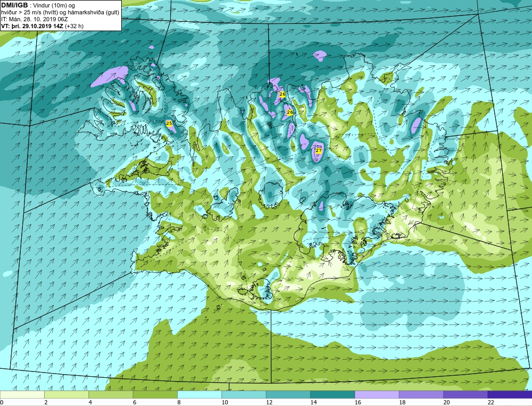Click the 12–14 m/s teal legend swatch

click(288, 394)
